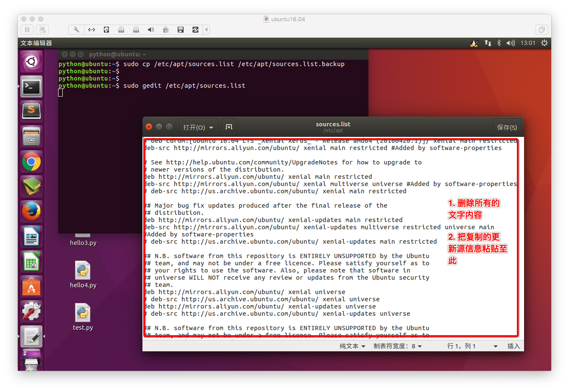Open System Settings from the launcher
Viewport: 569px width, 392px height.
[x=31, y=311]
